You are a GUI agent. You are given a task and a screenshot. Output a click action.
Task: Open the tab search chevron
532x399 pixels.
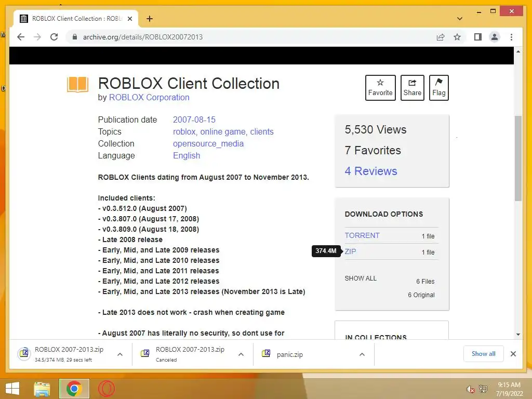pos(460,19)
